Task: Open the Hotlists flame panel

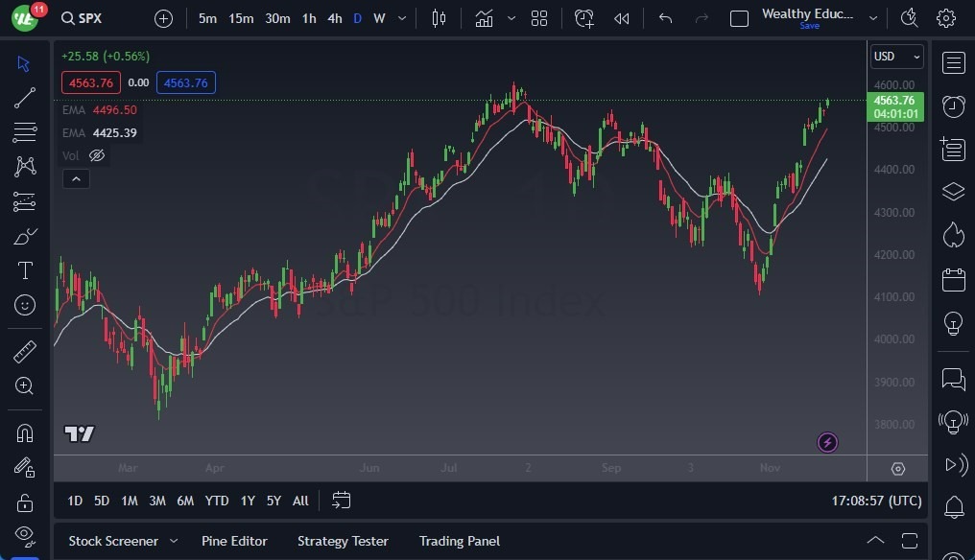Action: (953, 235)
